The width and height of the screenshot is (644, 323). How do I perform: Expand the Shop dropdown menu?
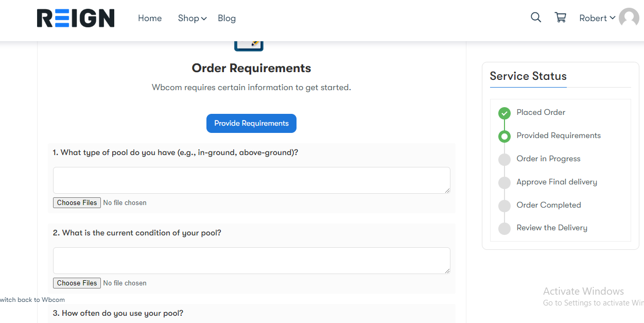[192, 18]
